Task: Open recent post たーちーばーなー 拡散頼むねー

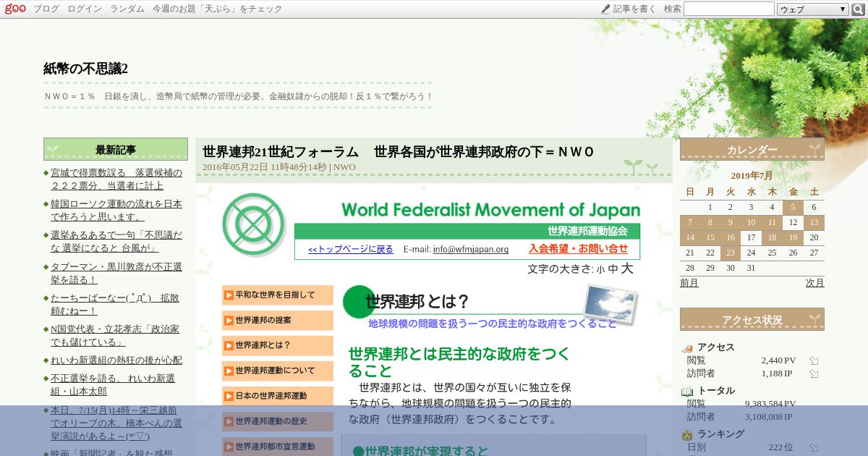Action: click(x=115, y=304)
